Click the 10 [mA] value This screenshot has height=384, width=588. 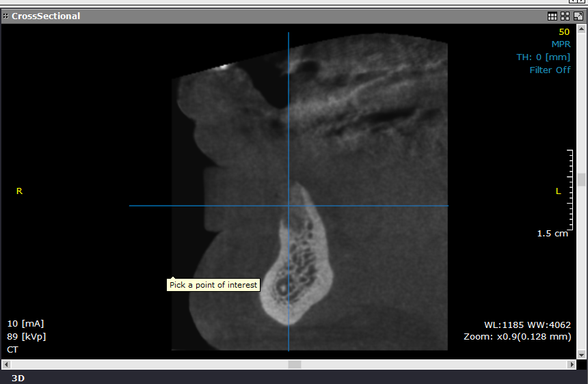point(25,323)
